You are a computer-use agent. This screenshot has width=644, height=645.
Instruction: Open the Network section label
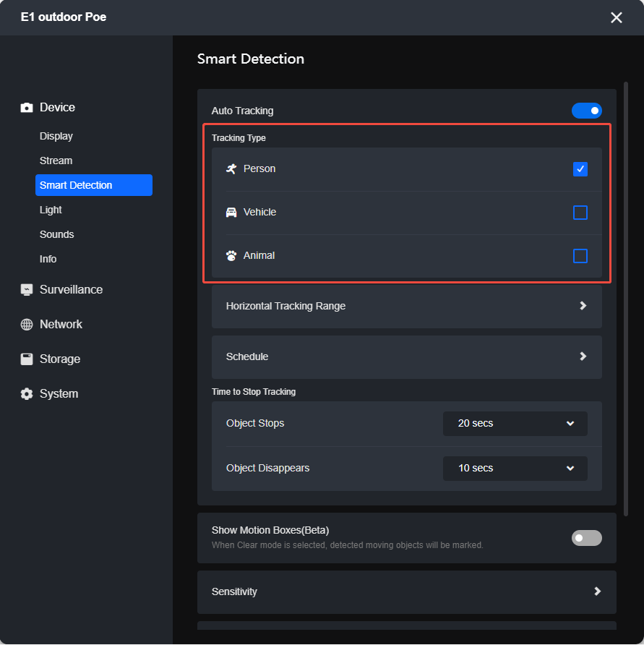pyautogui.click(x=61, y=324)
